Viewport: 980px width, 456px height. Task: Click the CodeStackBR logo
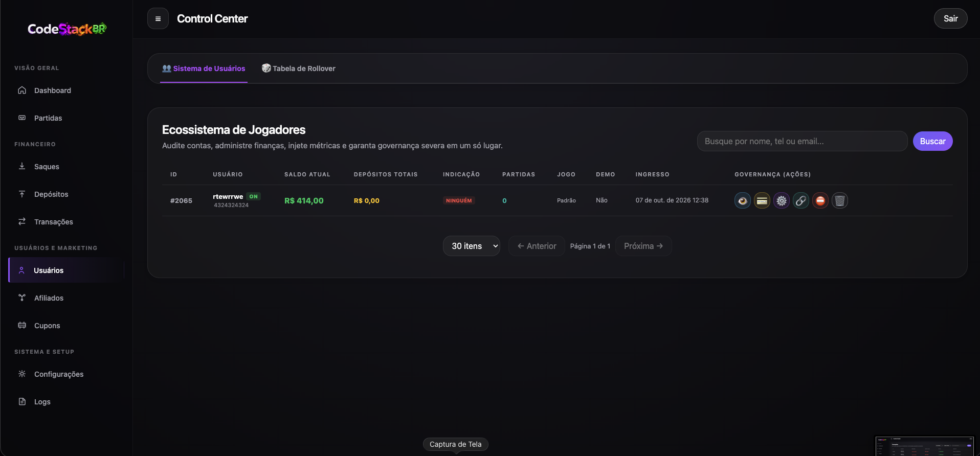[x=67, y=29]
